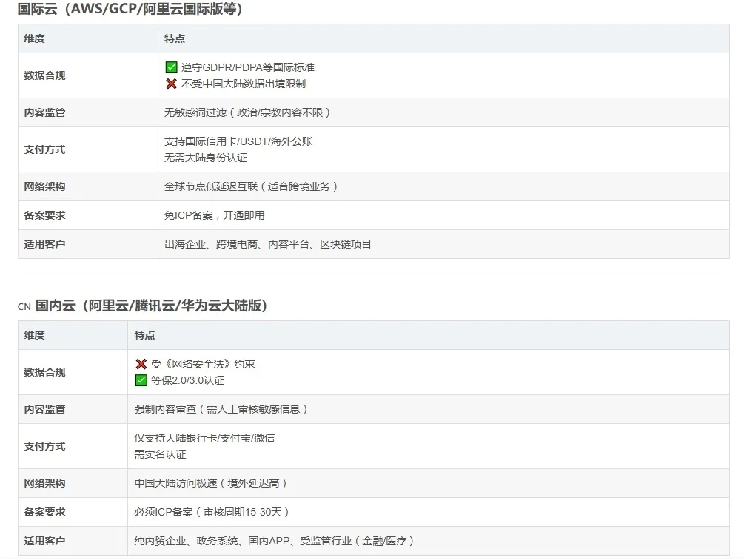Image resolution: width=744 pixels, height=560 pixels.
Task: Expand the 数据合规 row in international table
Action: click(x=44, y=75)
